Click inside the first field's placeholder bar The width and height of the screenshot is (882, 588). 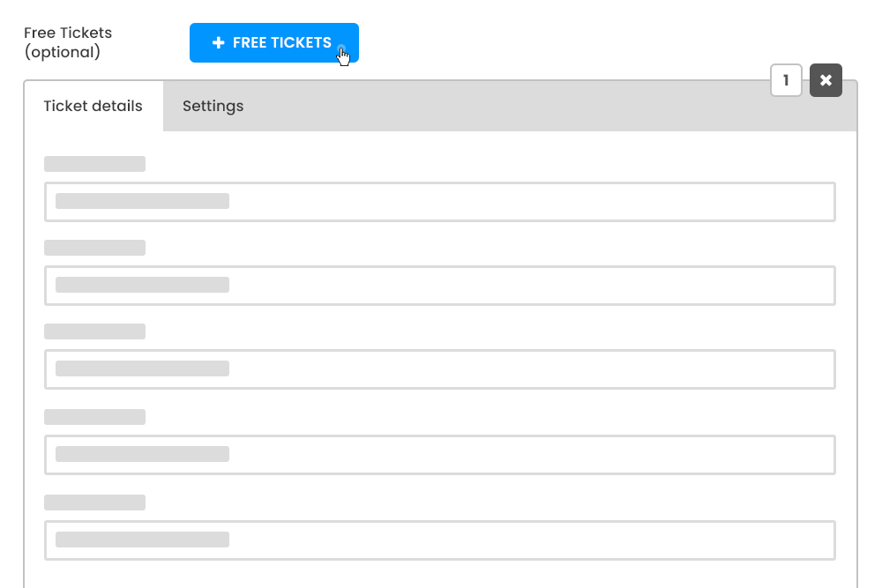pyautogui.click(x=141, y=202)
